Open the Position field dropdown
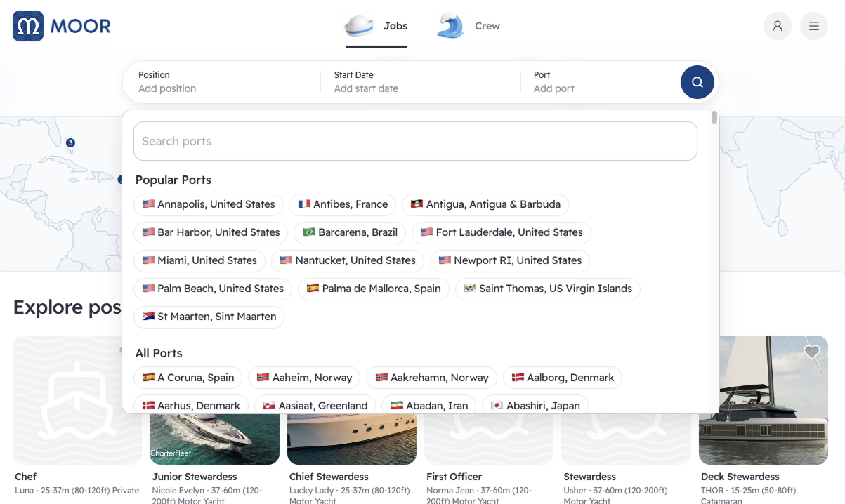845x504 pixels. (x=221, y=82)
